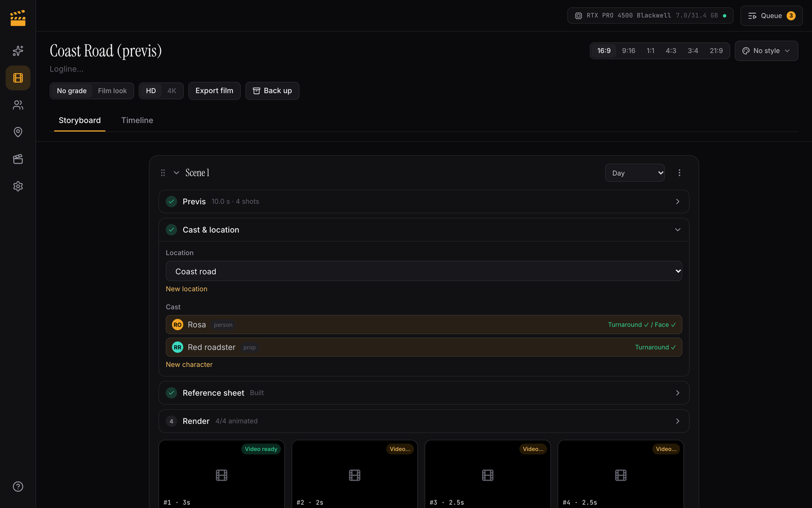812x508 pixels.
Task: Collapse the Cast & location section
Action: coord(424,230)
